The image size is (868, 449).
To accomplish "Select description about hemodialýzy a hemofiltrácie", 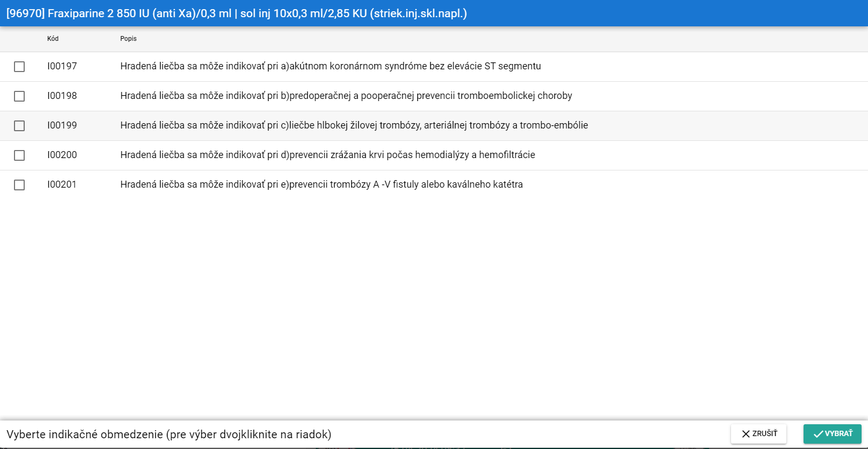I will pos(328,155).
